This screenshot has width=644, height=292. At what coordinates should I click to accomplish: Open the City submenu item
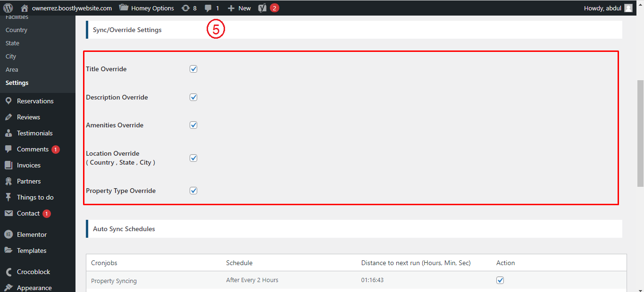click(11, 56)
